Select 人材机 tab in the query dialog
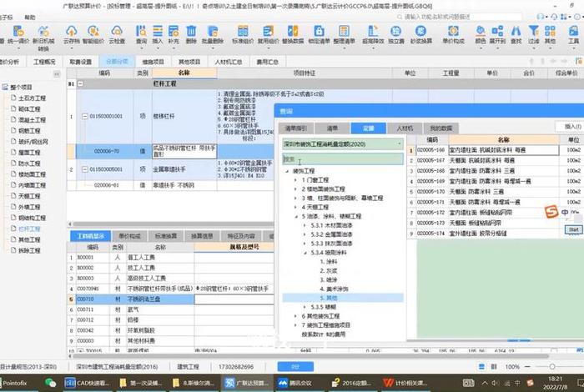The image size is (584, 392). (405, 128)
